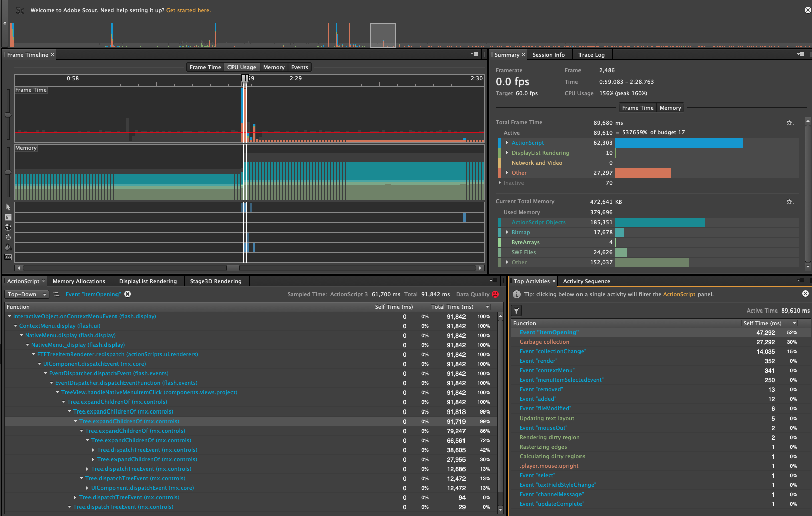Select the arrow selection tool in left sidebar

(8, 207)
